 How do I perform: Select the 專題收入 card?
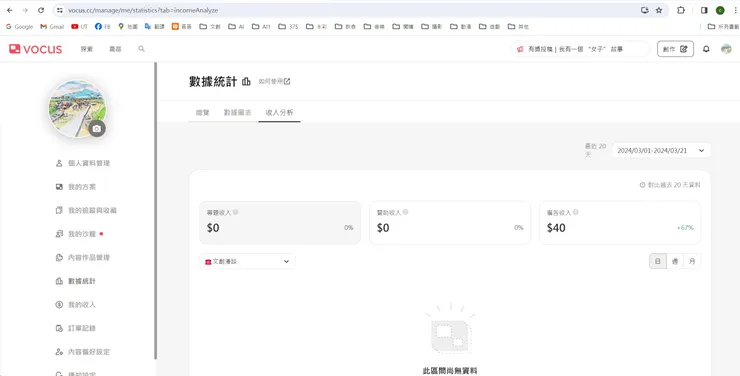tap(280, 223)
